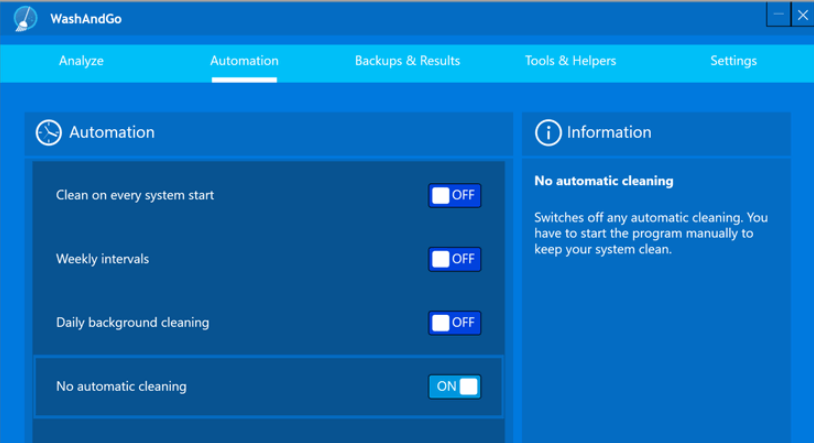Click the 'Daily background cleaning' label

(132, 323)
